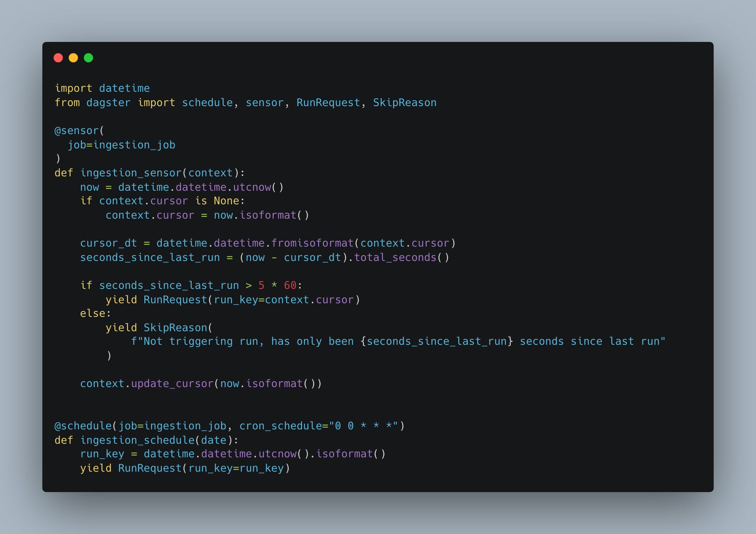Click the cron_schedule string "0 0 * * *"
756x534 pixels.
tap(363, 426)
